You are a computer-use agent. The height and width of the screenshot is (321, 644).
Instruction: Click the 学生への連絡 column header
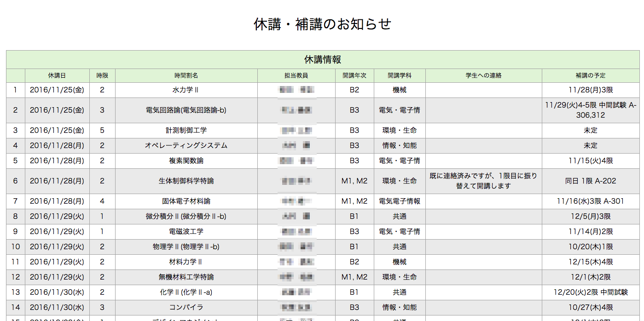484,75
